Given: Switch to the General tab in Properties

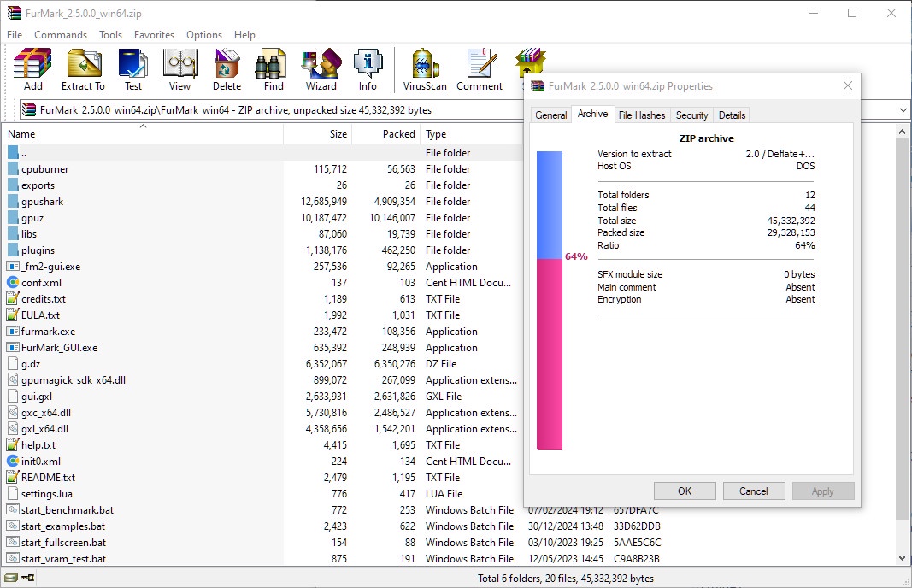Looking at the screenshot, I should pyautogui.click(x=550, y=115).
